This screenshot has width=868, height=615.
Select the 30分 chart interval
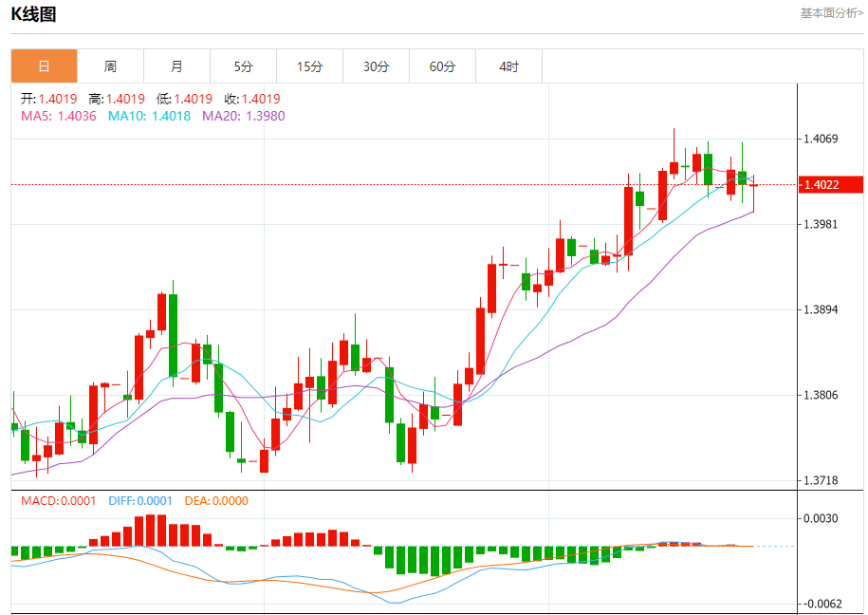tap(376, 66)
